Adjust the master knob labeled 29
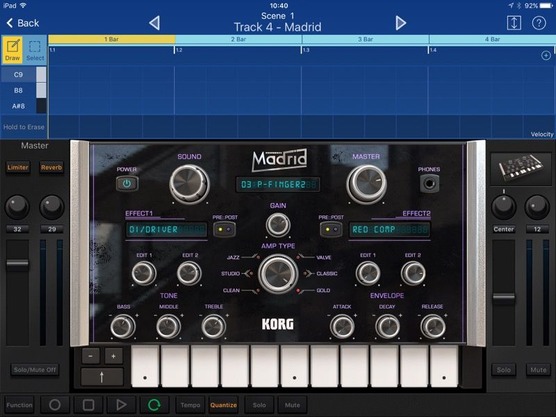Image resolution: width=556 pixels, height=417 pixels. (52, 207)
